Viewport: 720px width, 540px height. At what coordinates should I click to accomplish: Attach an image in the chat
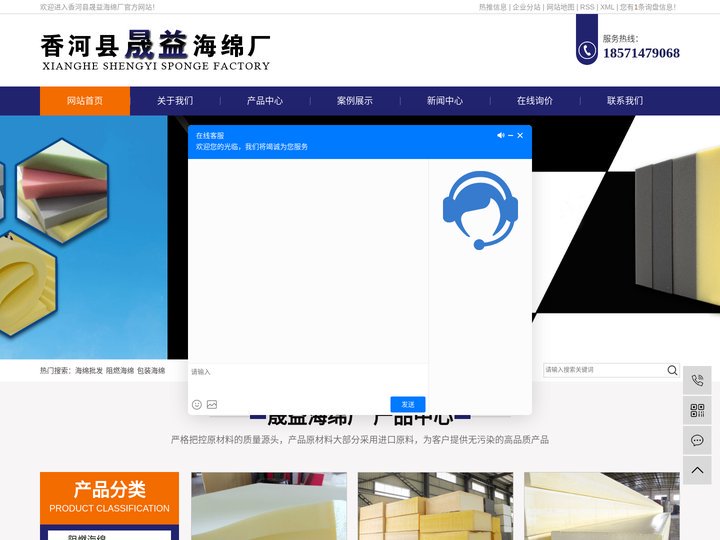[212, 405]
